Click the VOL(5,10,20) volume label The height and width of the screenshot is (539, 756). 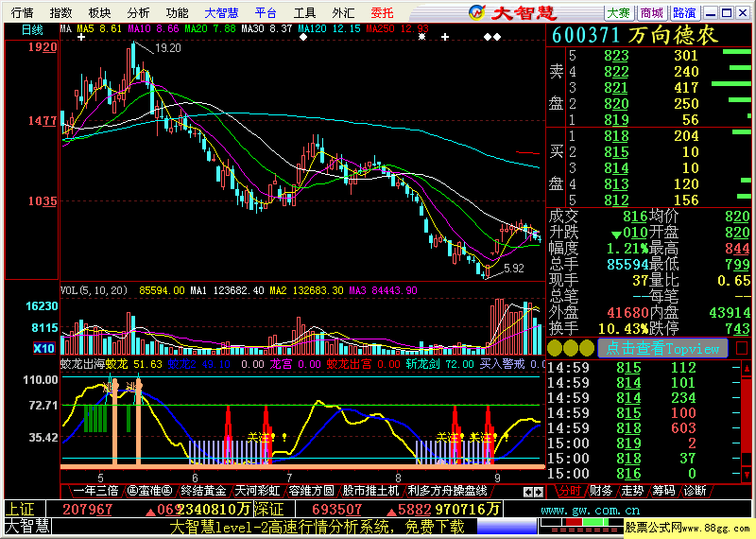point(94,290)
